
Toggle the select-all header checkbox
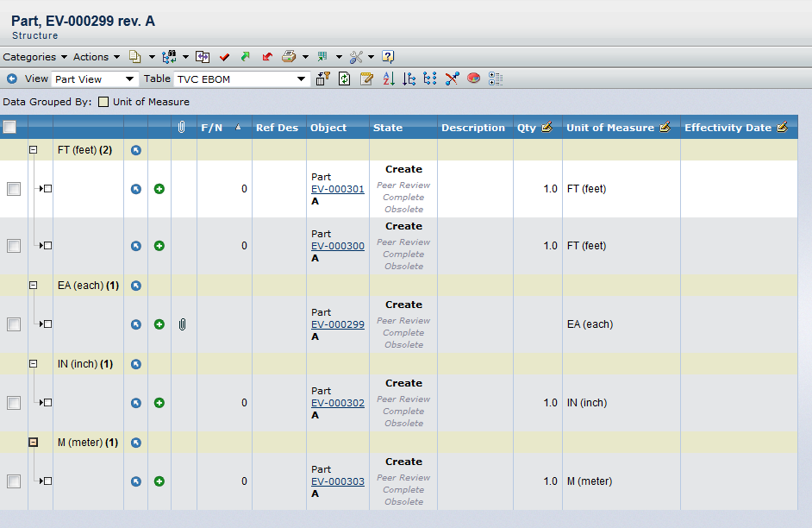[9, 128]
